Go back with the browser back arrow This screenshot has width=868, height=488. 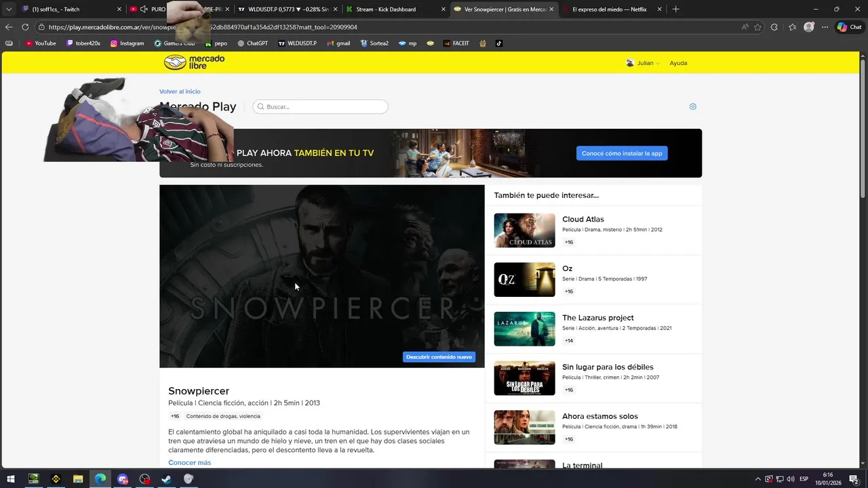click(9, 27)
